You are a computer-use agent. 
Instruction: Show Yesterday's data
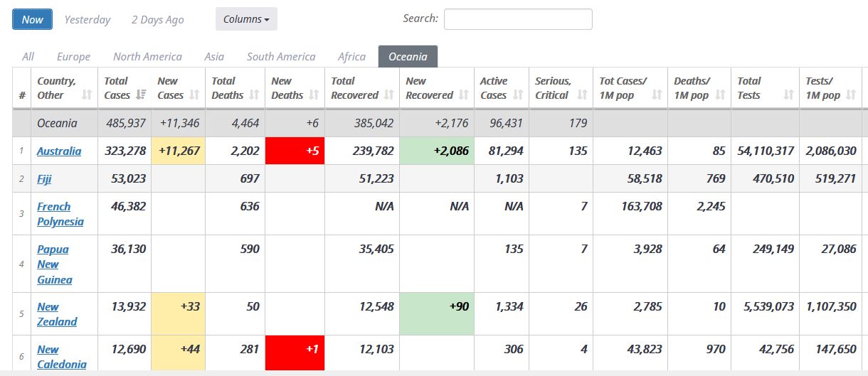pos(88,20)
